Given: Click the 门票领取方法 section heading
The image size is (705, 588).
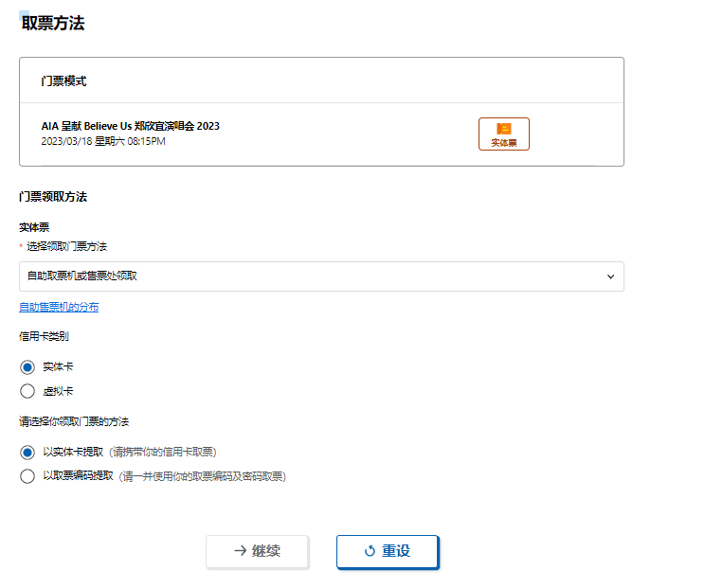Looking at the screenshot, I should pyautogui.click(x=53, y=197).
